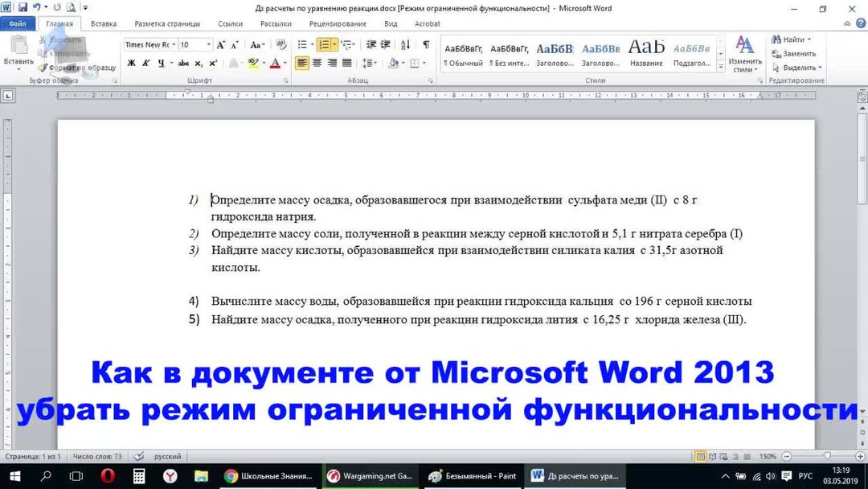Click the Вставить paste button
Viewport: 868px width, 489px height.
click(x=18, y=53)
